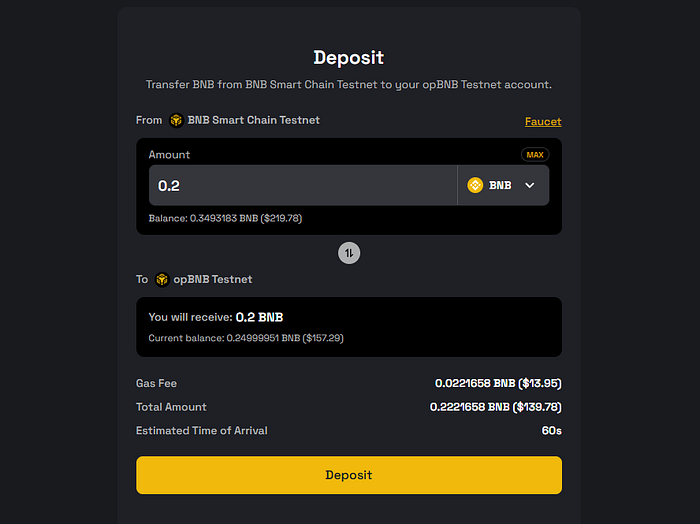
Task: Click the opBNB Testnet logo icon
Action: coord(162,279)
